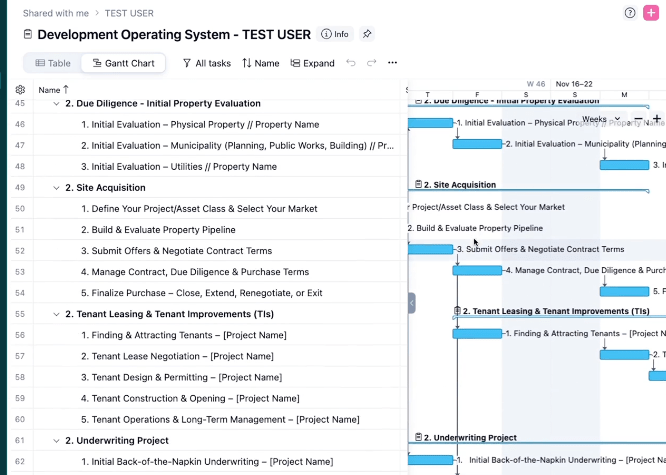Open table settings gear icon
The height and width of the screenshot is (475, 666).
click(x=20, y=90)
